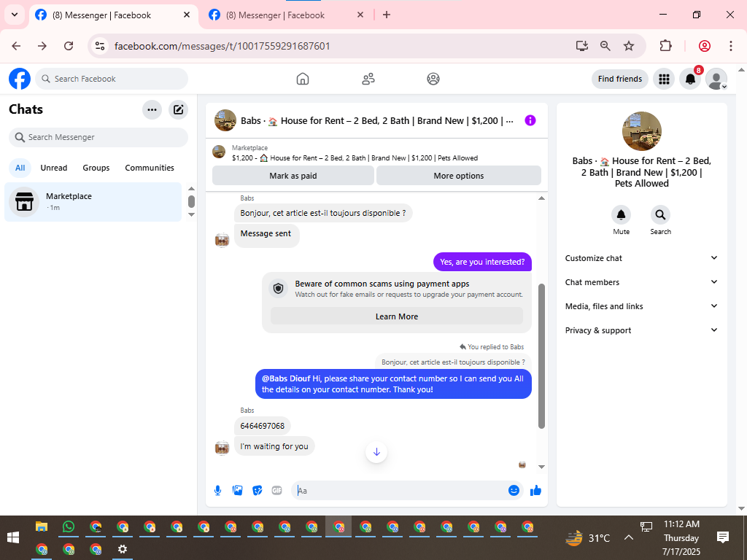Go back with the browser back arrow

tap(16, 46)
